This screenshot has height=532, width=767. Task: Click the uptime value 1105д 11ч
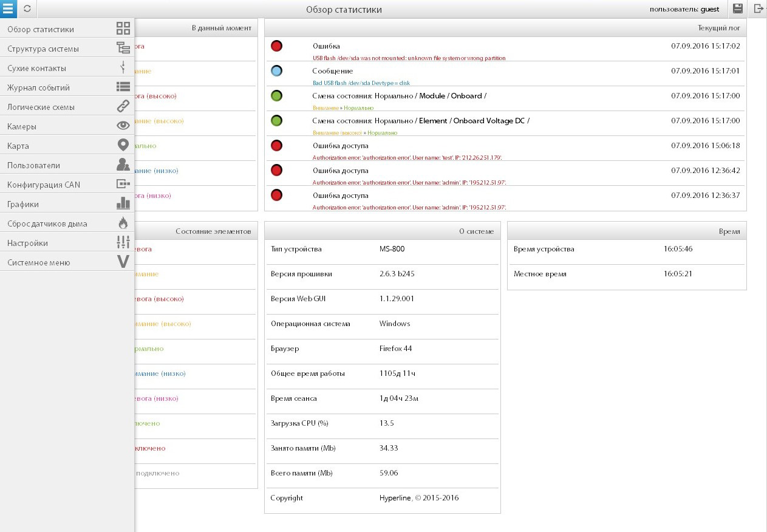[398, 373]
